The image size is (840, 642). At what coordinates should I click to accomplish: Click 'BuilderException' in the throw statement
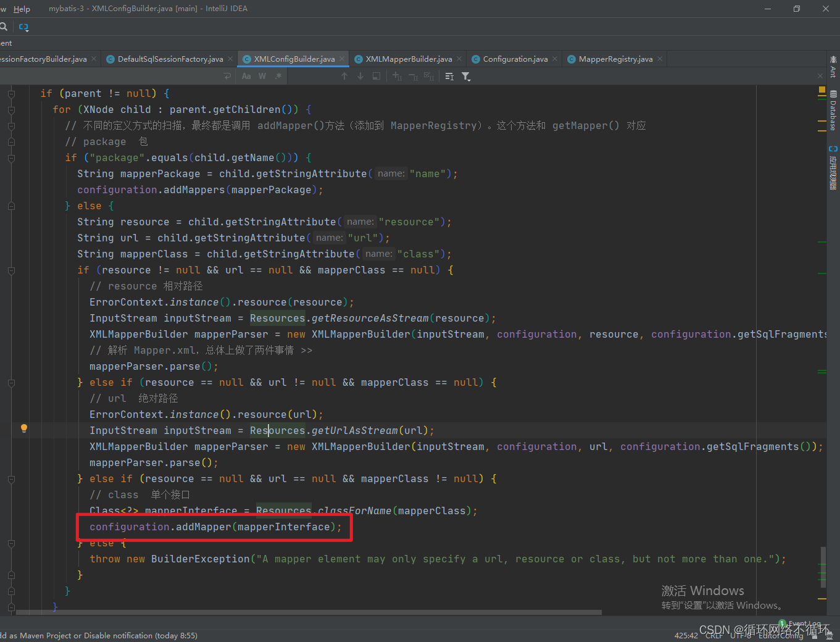click(201, 559)
